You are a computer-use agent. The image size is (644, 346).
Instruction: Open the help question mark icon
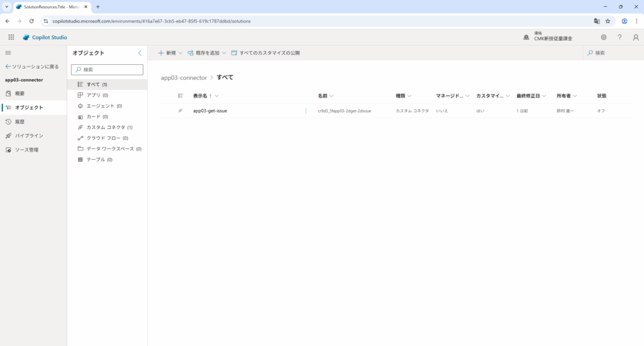619,37
